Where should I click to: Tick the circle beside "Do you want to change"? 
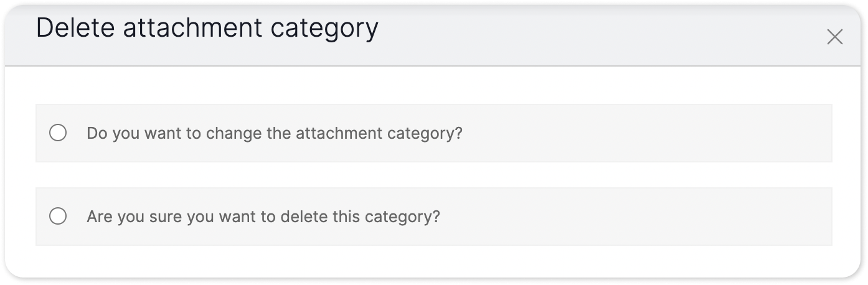click(x=58, y=133)
